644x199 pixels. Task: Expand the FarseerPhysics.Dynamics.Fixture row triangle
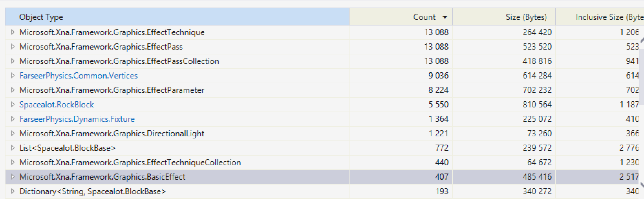pyautogui.click(x=13, y=119)
